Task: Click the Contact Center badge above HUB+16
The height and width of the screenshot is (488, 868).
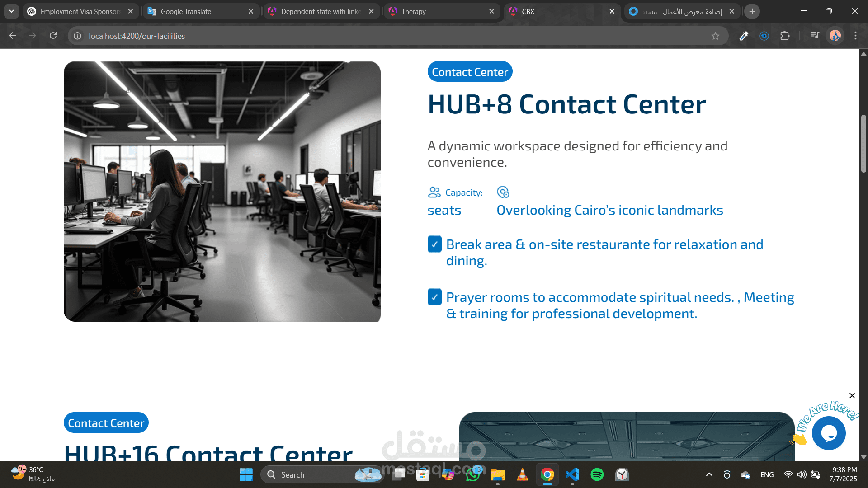Action: [x=106, y=423]
